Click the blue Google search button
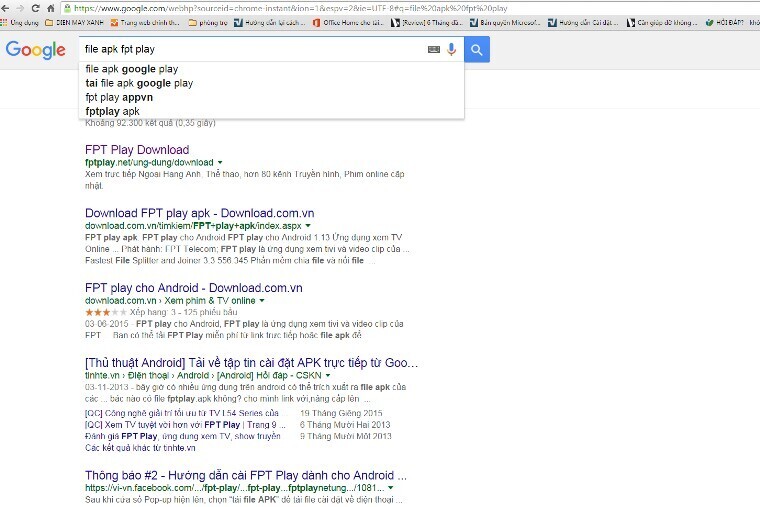760x507 pixels. [477, 49]
